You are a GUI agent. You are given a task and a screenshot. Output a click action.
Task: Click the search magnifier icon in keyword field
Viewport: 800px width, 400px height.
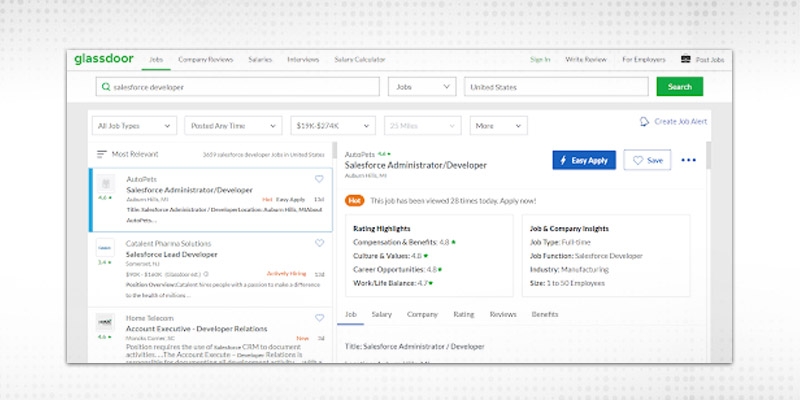(103, 87)
